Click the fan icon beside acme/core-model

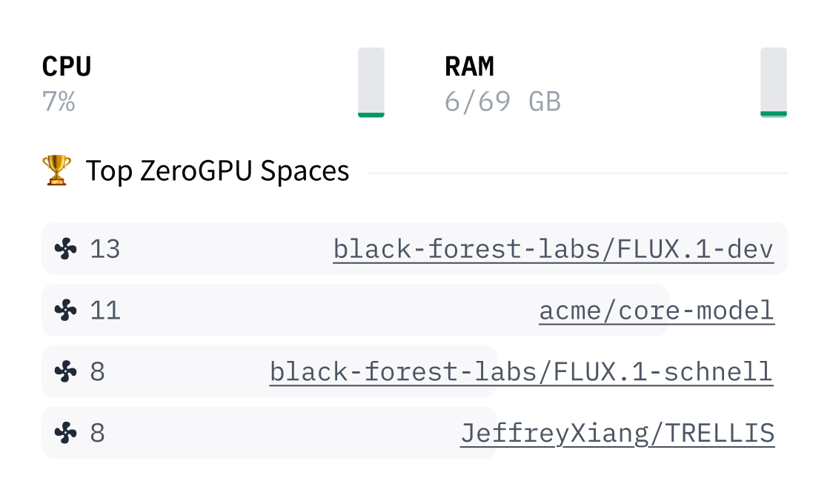click(x=67, y=310)
